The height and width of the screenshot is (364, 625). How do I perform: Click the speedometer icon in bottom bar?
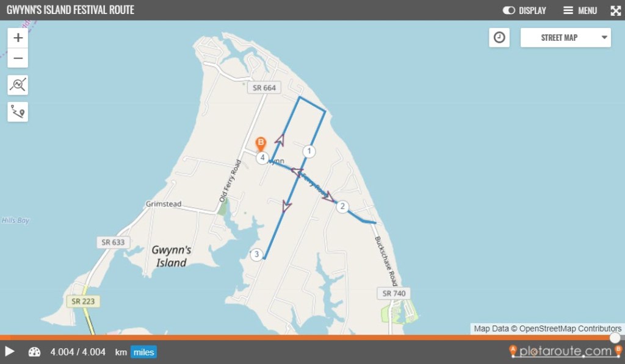pos(35,352)
